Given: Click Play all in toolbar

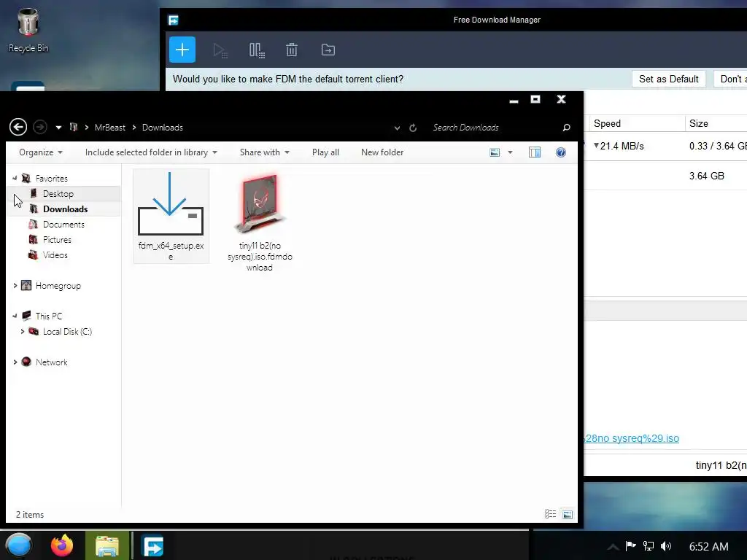Looking at the screenshot, I should click(325, 152).
